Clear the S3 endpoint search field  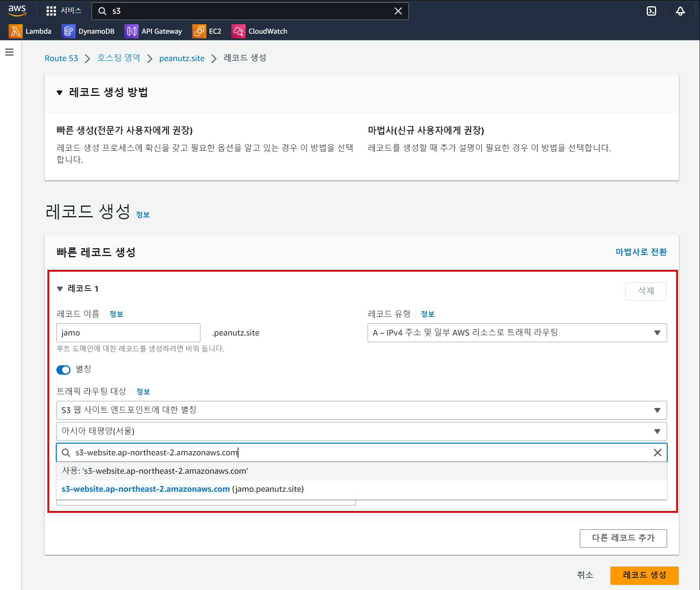point(658,453)
